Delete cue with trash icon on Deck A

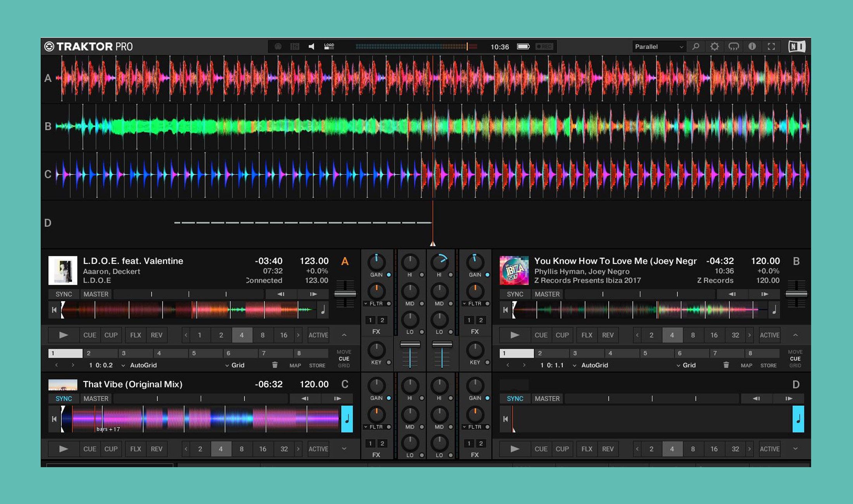(x=275, y=365)
